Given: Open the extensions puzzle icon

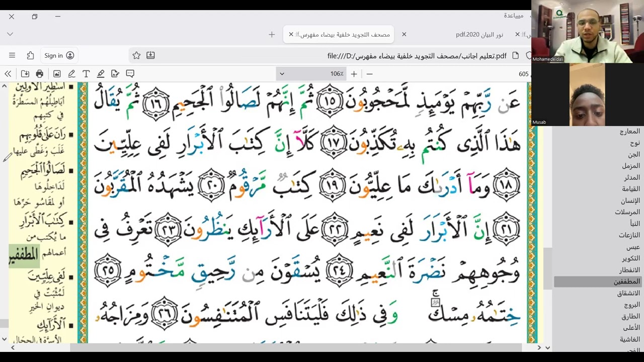Looking at the screenshot, I should pyautogui.click(x=30, y=55).
